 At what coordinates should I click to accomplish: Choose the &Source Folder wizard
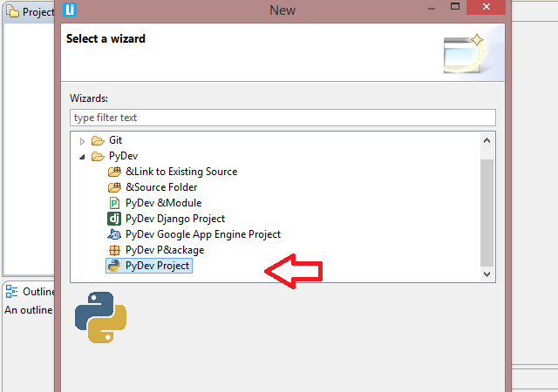(161, 187)
